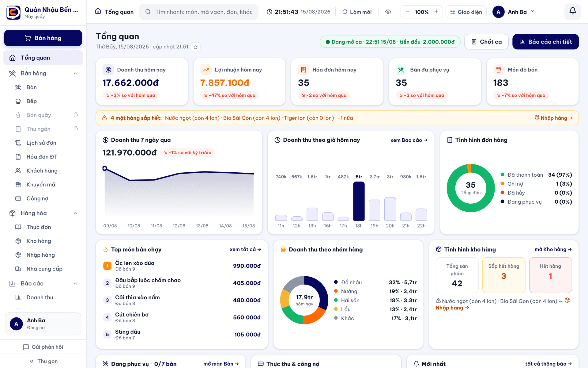
Task: Click the Làm mới refresh button
Action: 357,12
